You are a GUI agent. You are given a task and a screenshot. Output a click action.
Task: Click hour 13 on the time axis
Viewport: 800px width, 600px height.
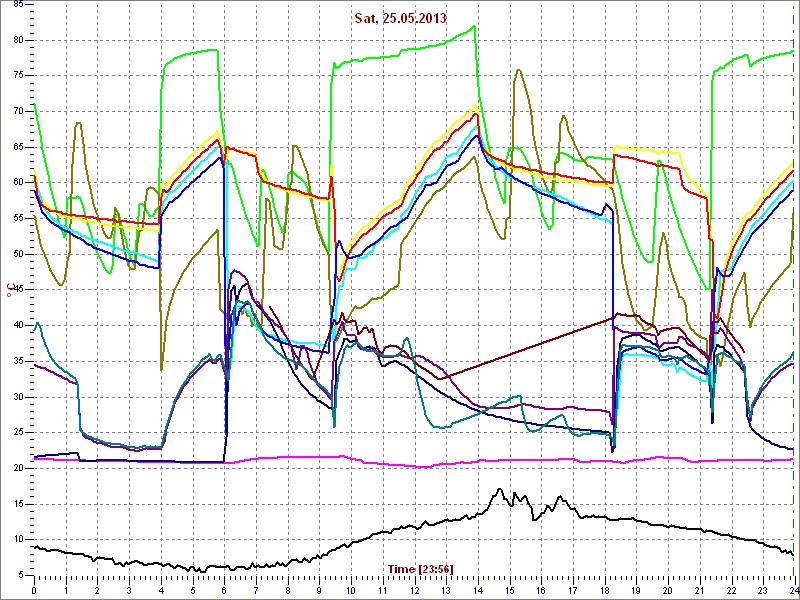[x=445, y=590]
